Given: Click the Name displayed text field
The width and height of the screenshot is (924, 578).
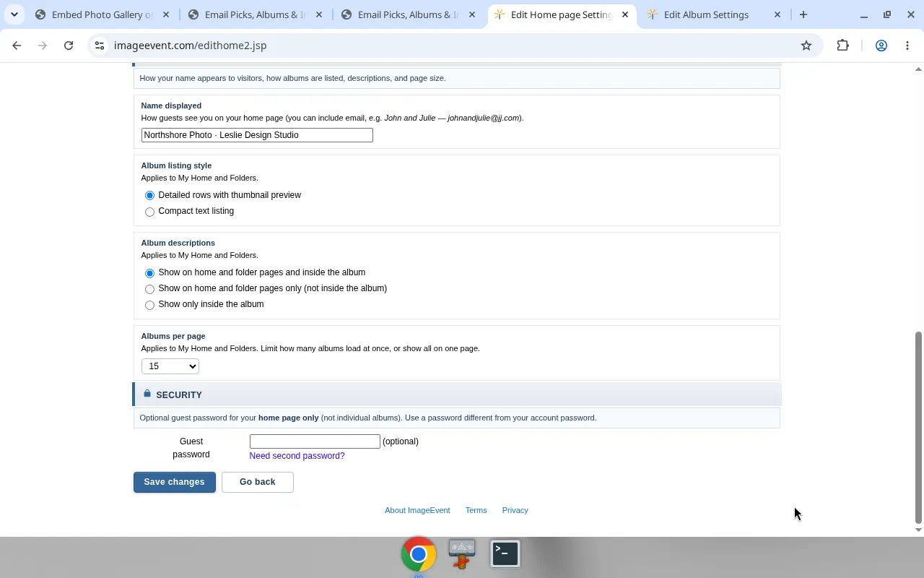Looking at the screenshot, I should point(257,135).
